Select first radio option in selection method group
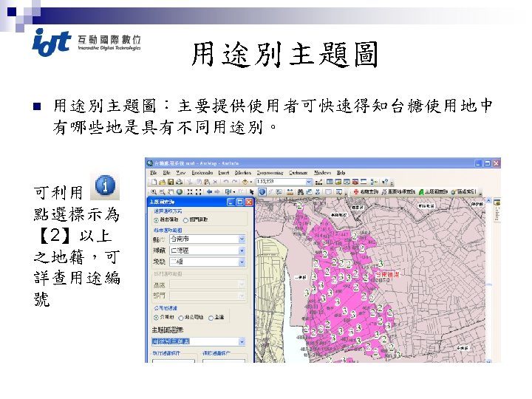The width and height of the screenshot is (532, 399). [x=156, y=220]
